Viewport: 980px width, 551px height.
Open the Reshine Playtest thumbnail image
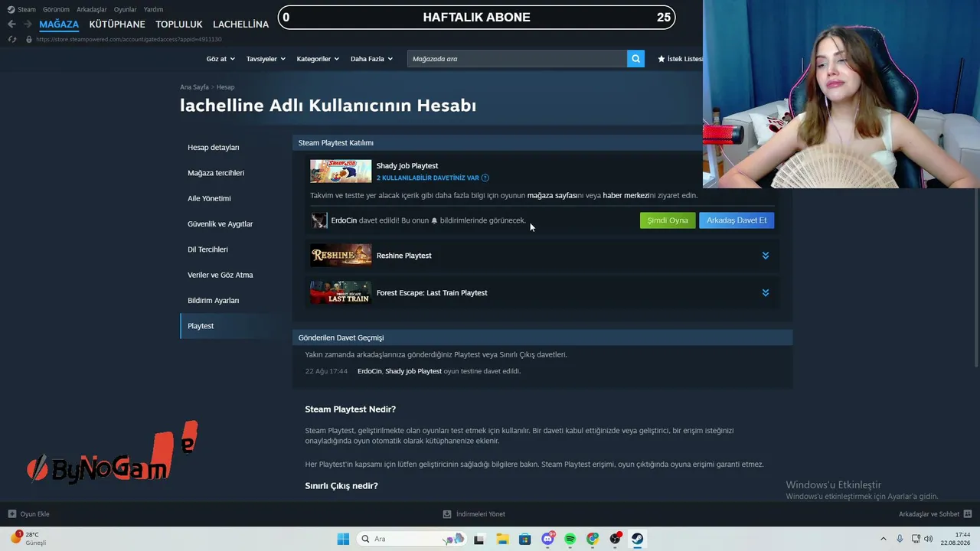[341, 256]
